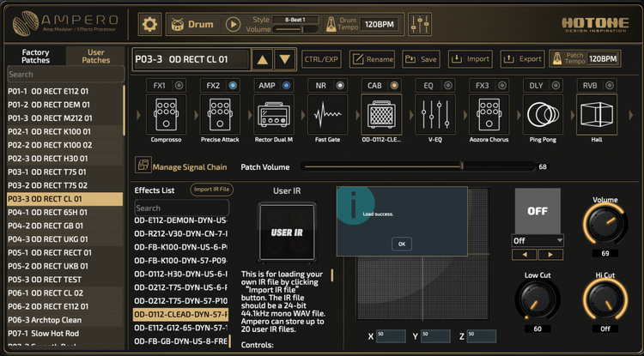644x356 pixels.
Task: Adjust the drum Volume slider
Action: pyautogui.click(x=295, y=29)
